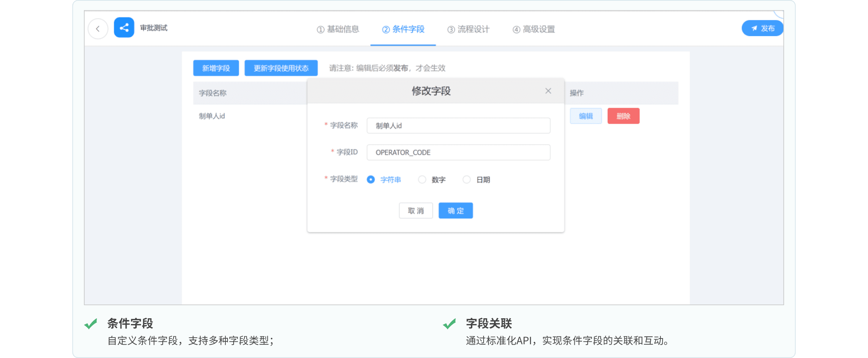The image size is (868, 358).
Task: Choose the 数字 field type
Action: pos(422,180)
